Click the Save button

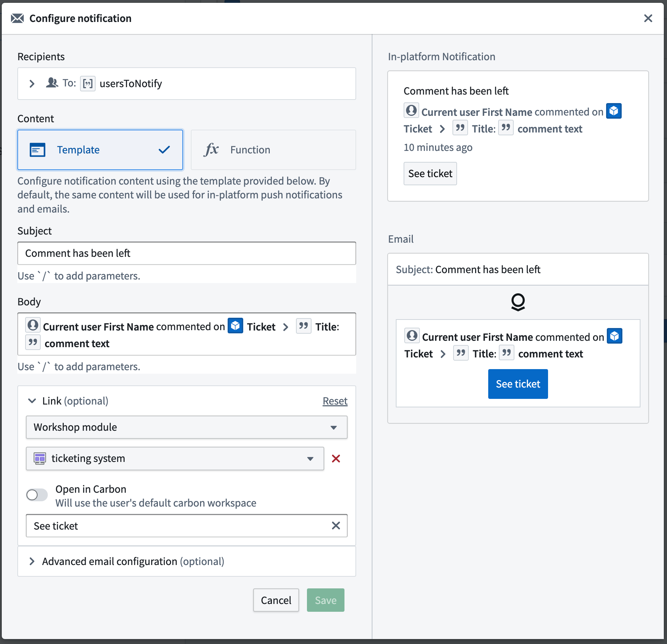[x=326, y=600]
